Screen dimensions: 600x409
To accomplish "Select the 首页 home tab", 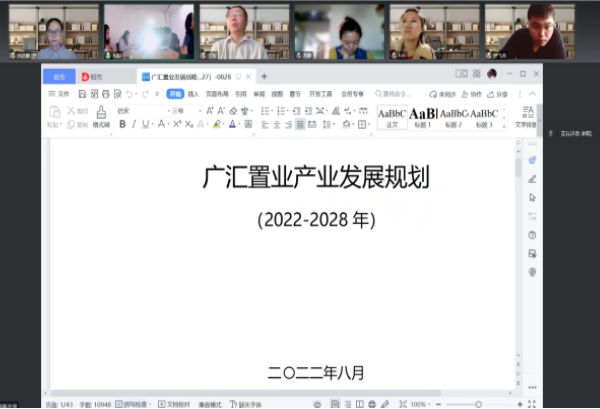I will click(x=59, y=77).
